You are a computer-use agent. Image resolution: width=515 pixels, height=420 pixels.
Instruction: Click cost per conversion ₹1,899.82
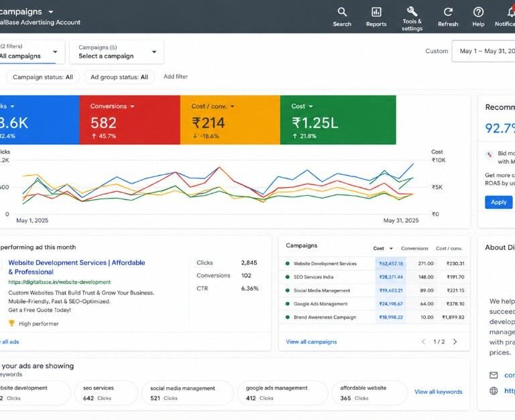click(453, 317)
